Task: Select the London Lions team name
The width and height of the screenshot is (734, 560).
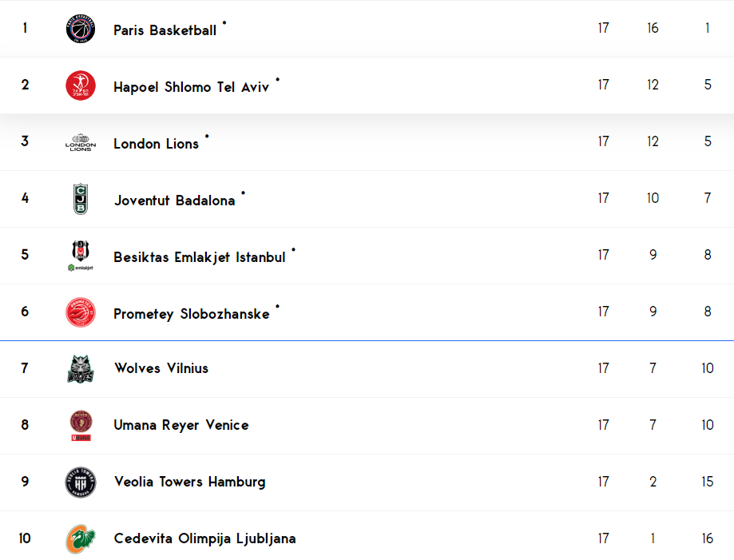Action: point(156,144)
